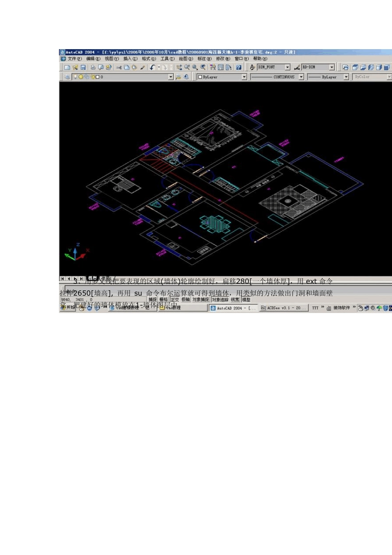Click the ACDSee v3.1 taskbar button
The width and height of the screenshot is (392, 555).
coord(283,308)
